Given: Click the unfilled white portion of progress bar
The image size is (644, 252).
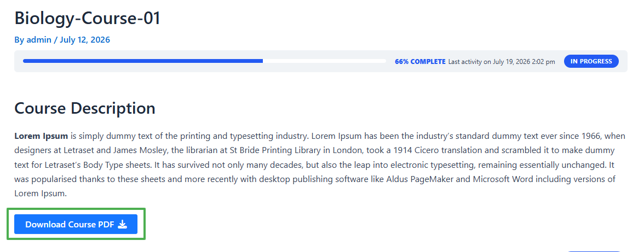Looking at the screenshot, I should click(324, 61).
